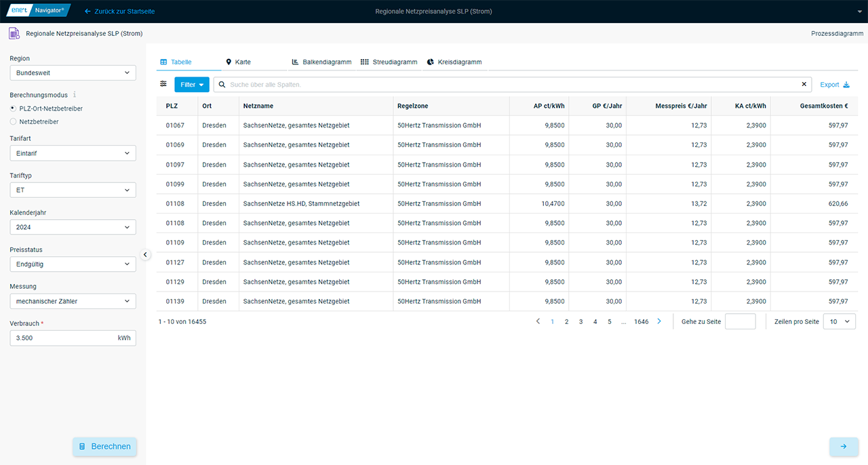Click the forward arrow button bottom right
The image size is (868, 465).
point(844,447)
